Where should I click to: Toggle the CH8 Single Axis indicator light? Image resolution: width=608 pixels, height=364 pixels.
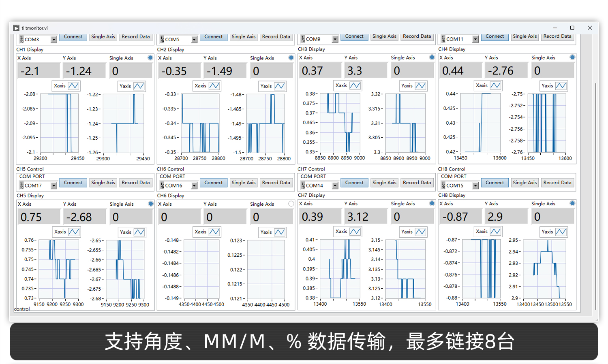572,203
